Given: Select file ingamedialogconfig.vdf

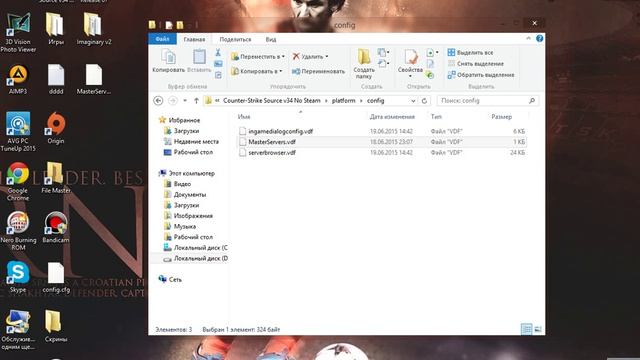Looking at the screenshot, I should pos(280,131).
